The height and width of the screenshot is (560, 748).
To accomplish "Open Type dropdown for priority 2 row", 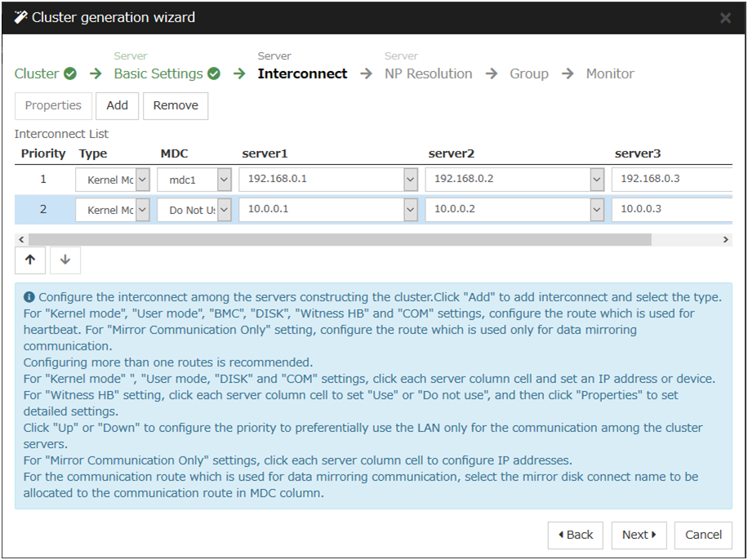I will click(x=143, y=210).
